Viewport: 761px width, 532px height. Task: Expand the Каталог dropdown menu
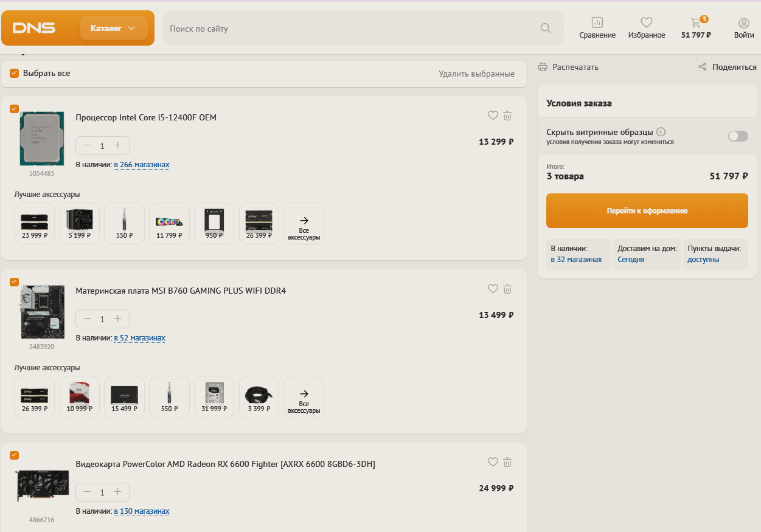click(114, 28)
